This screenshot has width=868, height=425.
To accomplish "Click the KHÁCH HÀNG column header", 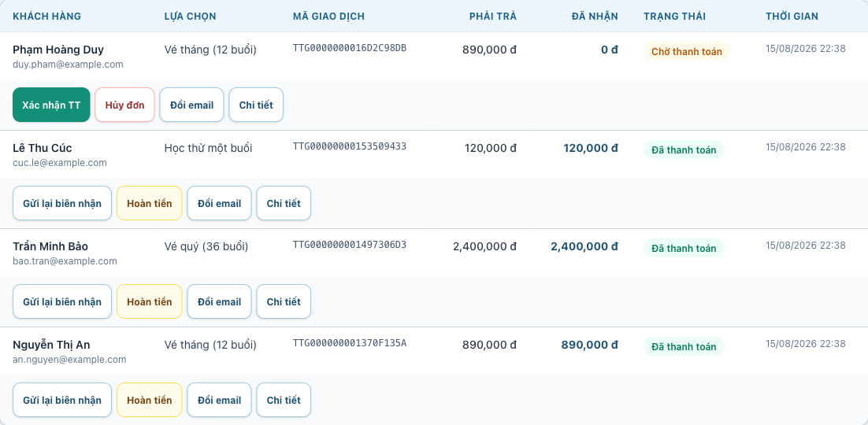I will (x=47, y=16).
